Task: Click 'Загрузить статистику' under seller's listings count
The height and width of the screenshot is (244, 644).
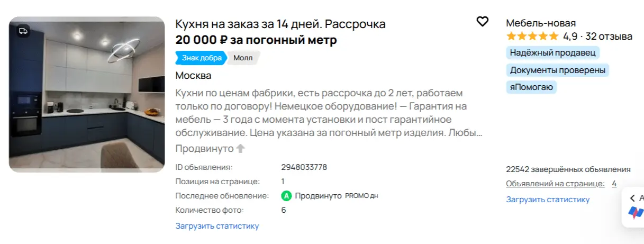Action: (x=548, y=200)
